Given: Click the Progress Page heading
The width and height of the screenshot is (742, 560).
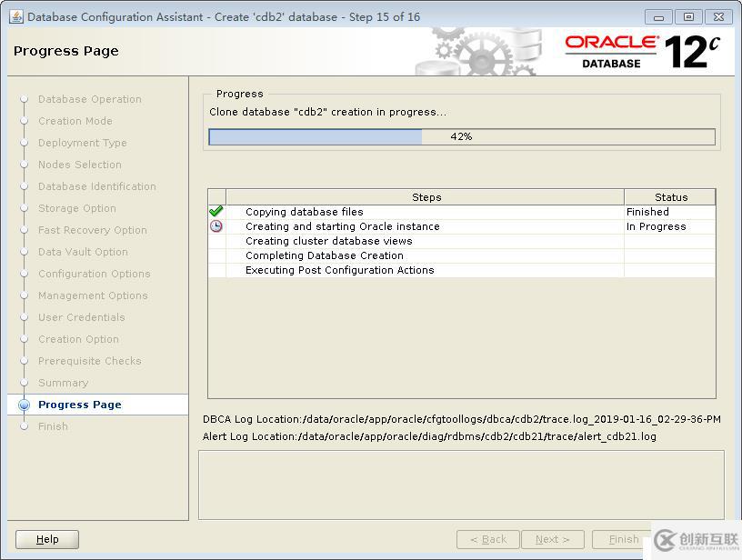Looking at the screenshot, I should pos(66,51).
